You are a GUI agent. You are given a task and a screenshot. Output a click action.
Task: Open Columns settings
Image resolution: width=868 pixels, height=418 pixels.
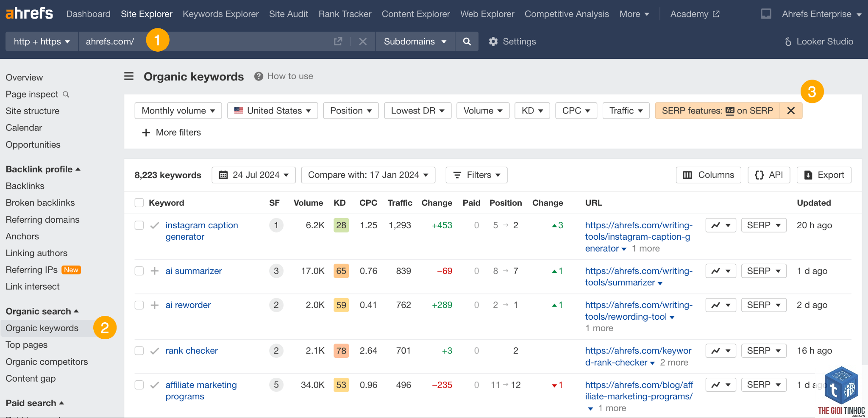tap(708, 175)
